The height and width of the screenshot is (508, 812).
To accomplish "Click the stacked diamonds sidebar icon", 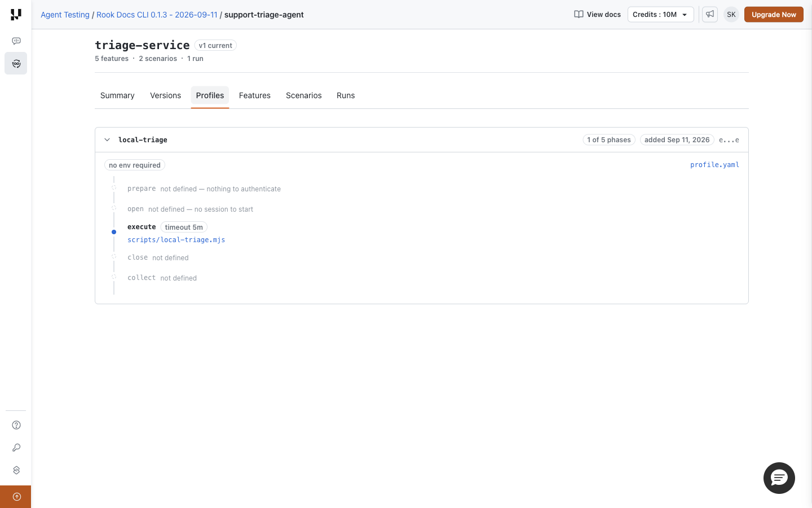I will click(16, 470).
